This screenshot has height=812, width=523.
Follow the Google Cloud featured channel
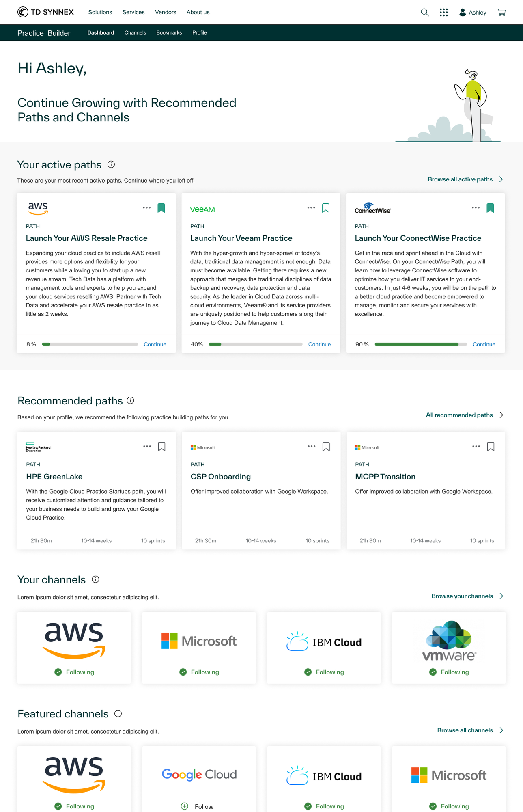pos(197,806)
